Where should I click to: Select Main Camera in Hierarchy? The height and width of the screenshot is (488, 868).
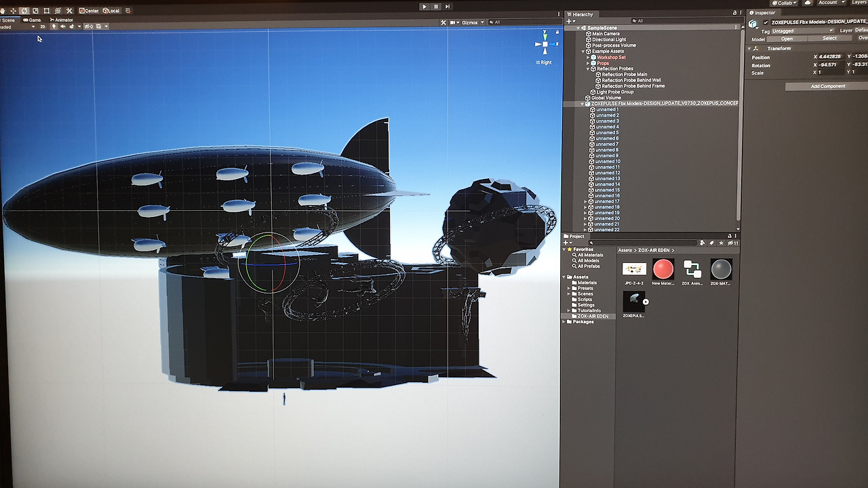pyautogui.click(x=606, y=34)
